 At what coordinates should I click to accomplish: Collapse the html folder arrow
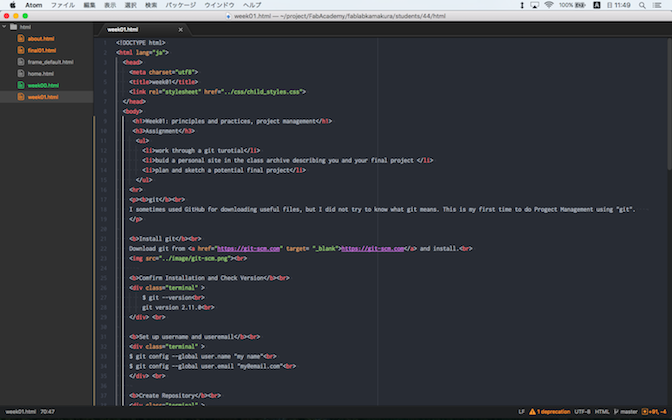coord(4,27)
